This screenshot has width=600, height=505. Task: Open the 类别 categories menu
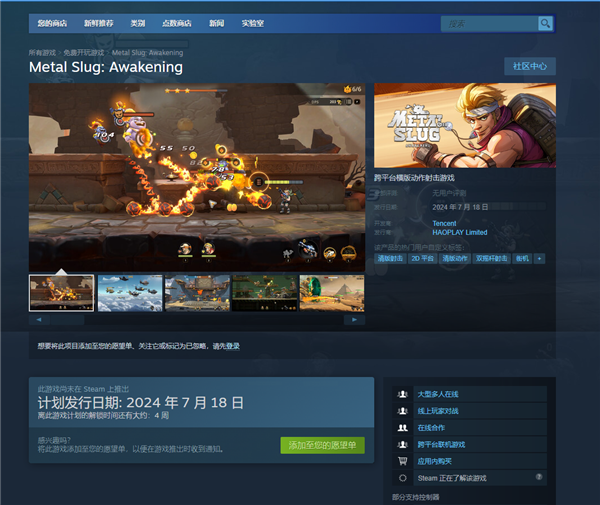[137, 23]
